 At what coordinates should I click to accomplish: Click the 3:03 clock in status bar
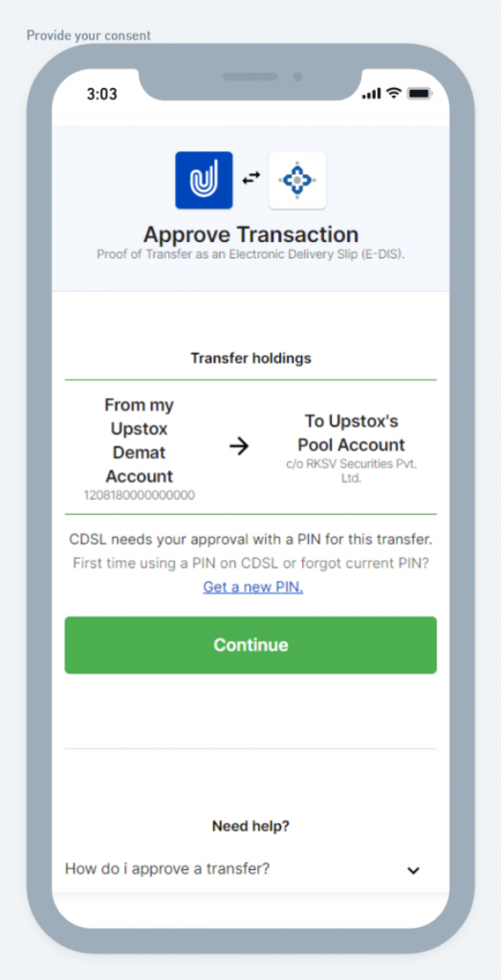point(101,95)
